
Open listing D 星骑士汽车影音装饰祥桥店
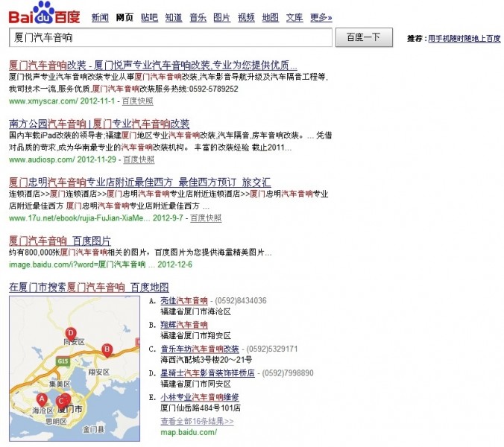pyautogui.click(x=208, y=373)
